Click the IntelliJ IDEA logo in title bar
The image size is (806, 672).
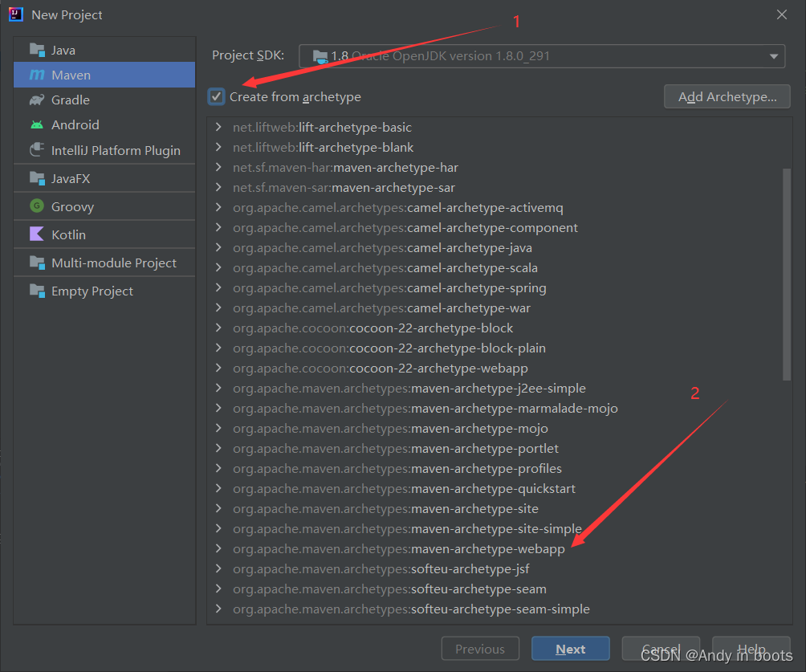(x=16, y=14)
